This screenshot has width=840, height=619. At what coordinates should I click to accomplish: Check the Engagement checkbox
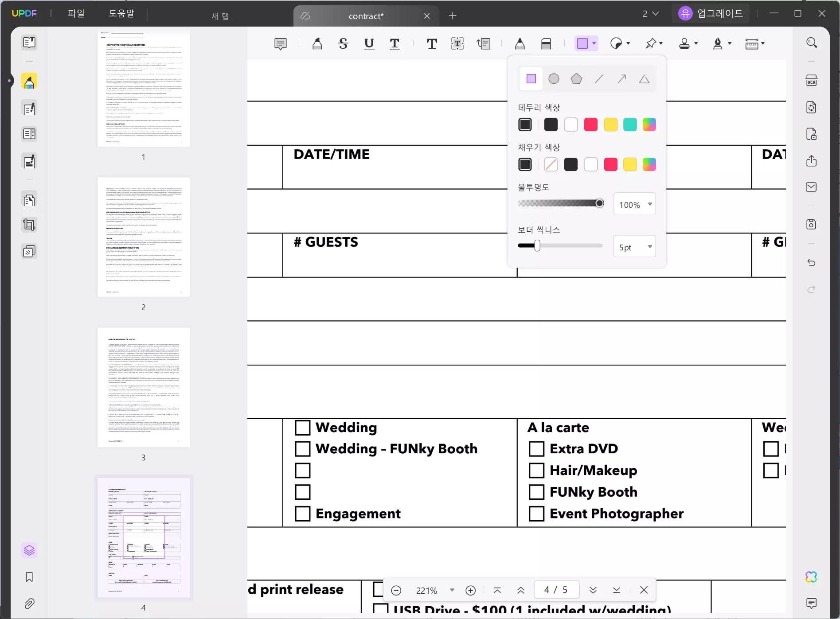pos(303,514)
